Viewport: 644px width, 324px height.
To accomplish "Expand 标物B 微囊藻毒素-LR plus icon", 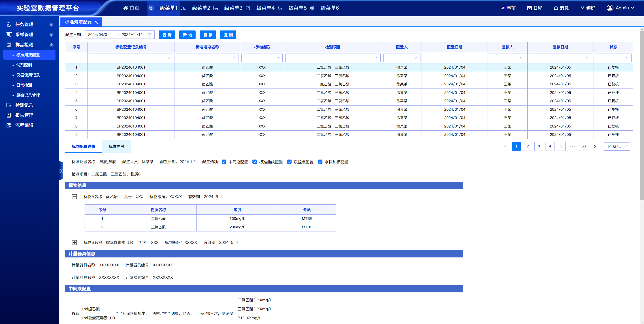I will 74,242.
